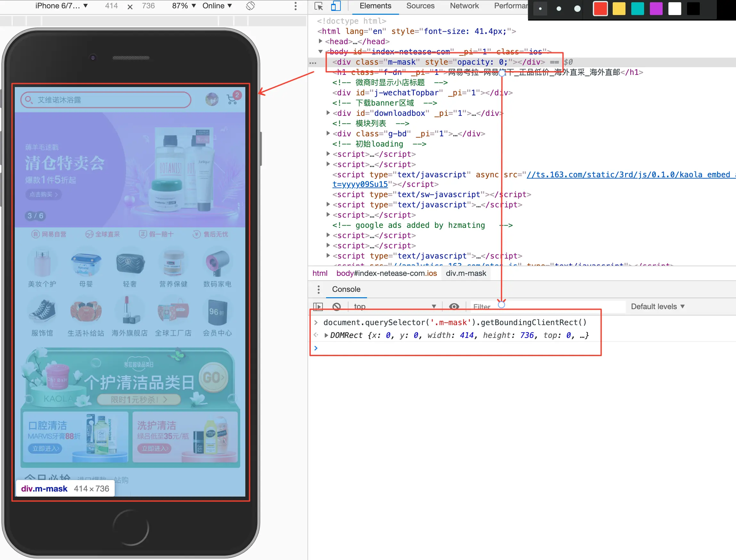The width and height of the screenshot is (736, 560).
Task: Pick the white annotation color swatch
Action: coord(675,9)
